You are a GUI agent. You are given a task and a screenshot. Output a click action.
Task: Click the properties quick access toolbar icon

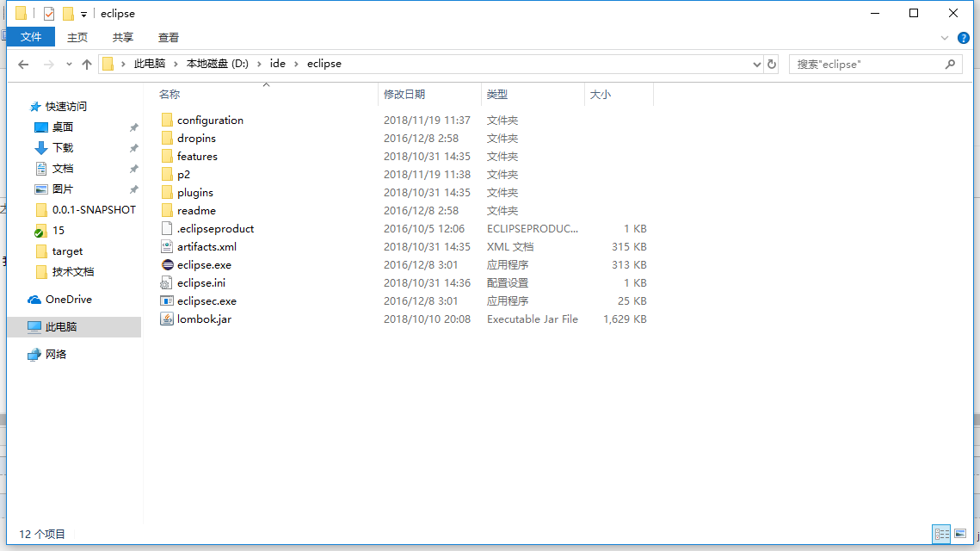click(x=49, y=13)
